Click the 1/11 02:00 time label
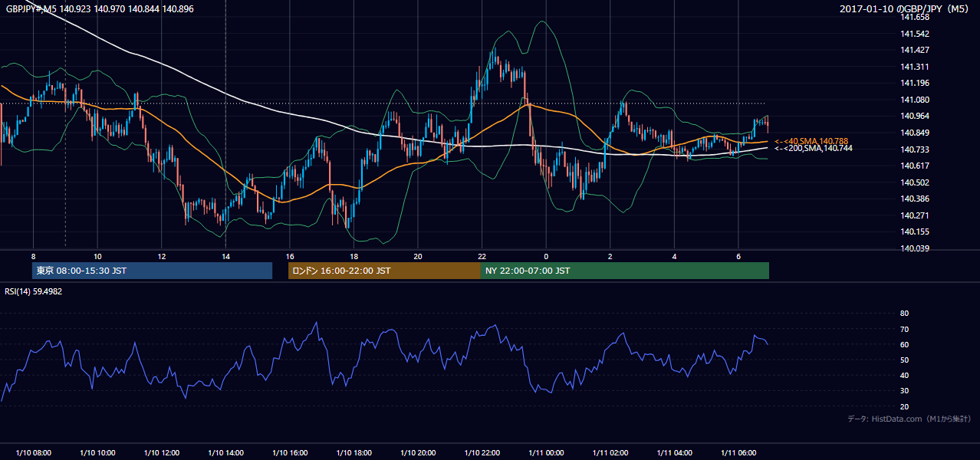This screenshot has height=460, width=980. (x=610, y=453)
